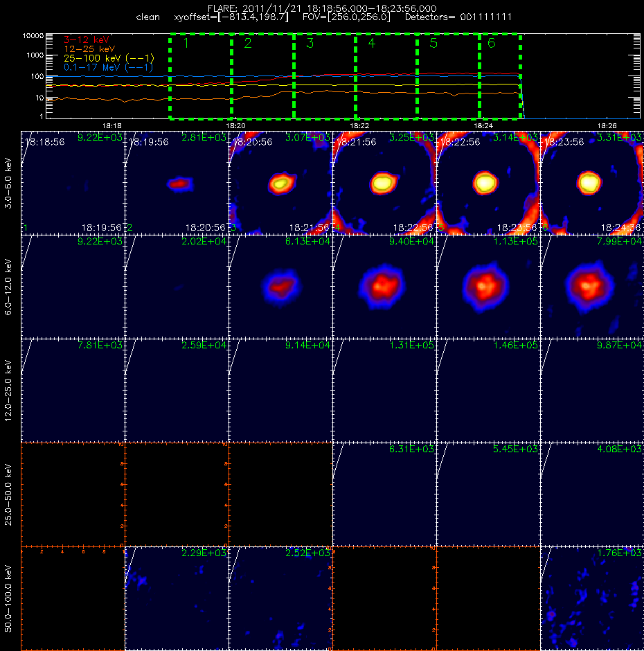
Task: Click the "25.0-50.0 keV" row label
Action: (8, 494)
